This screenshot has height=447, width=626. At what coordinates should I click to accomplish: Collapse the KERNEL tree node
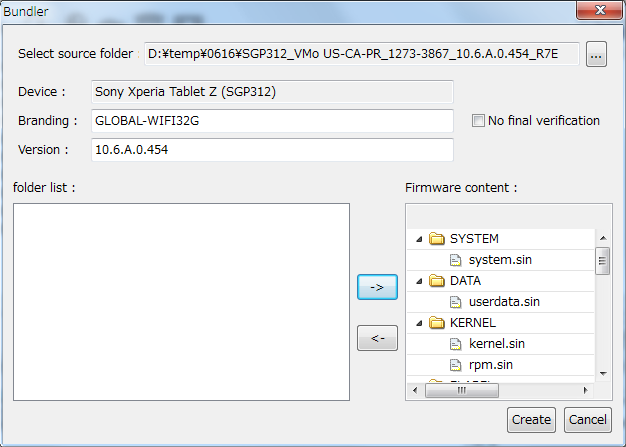[x=419, y=323]
